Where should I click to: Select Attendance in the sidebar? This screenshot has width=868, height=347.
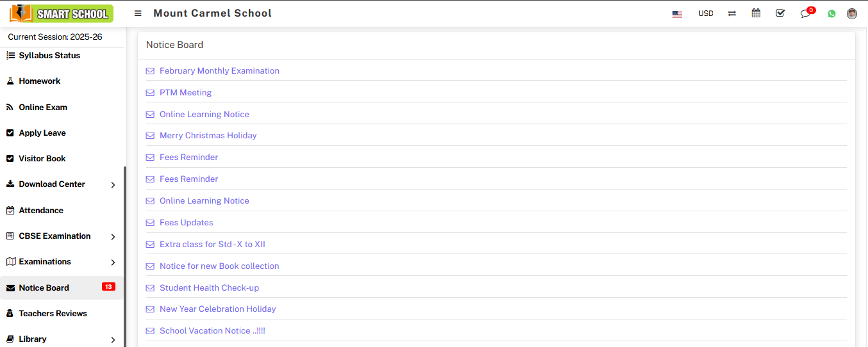click(41, 211)
